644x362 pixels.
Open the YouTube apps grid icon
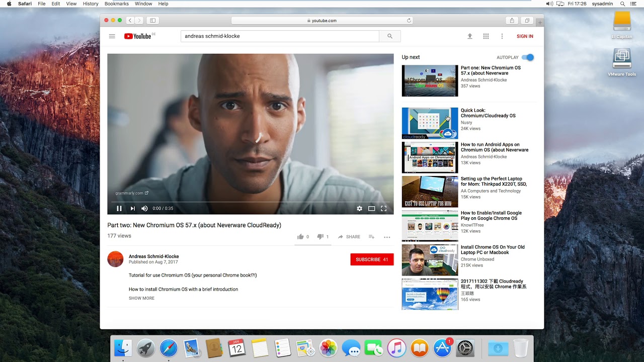486,36
